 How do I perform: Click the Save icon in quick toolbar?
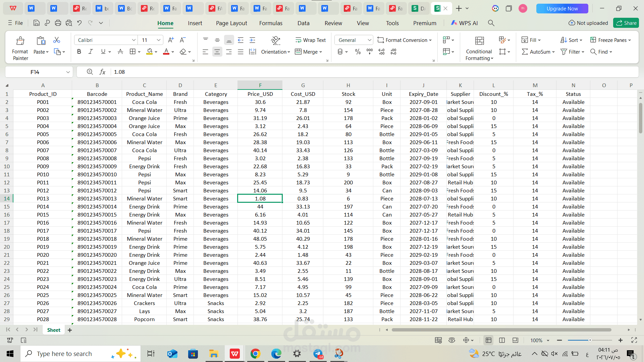tap(37, 23)
